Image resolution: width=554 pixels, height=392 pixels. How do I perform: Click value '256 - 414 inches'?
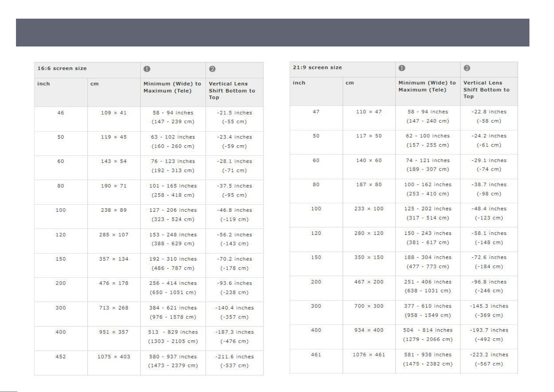tap(173, 283)
